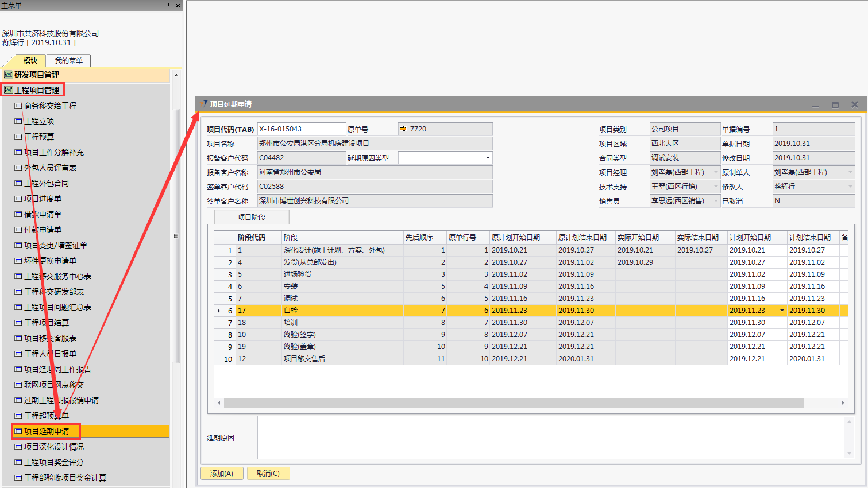Open the 计划开始日期 dropdown in row 6
Viewport: 868px width, 488px height.
click(x=781, y=311)
